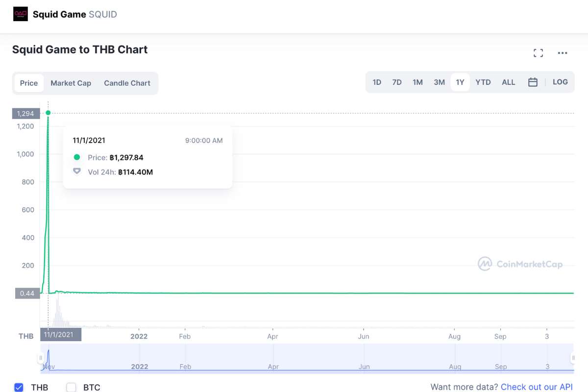Viewport: 588px width, 392px height.
Task: Click the left range slider handle
Action: coord(41,358)
